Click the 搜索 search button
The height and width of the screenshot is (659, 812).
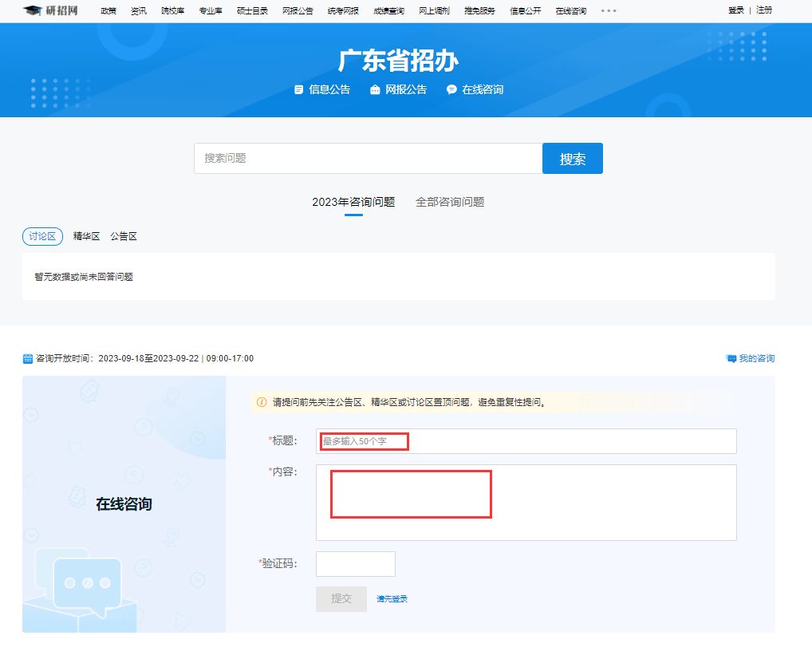click(x=572, y=158)
